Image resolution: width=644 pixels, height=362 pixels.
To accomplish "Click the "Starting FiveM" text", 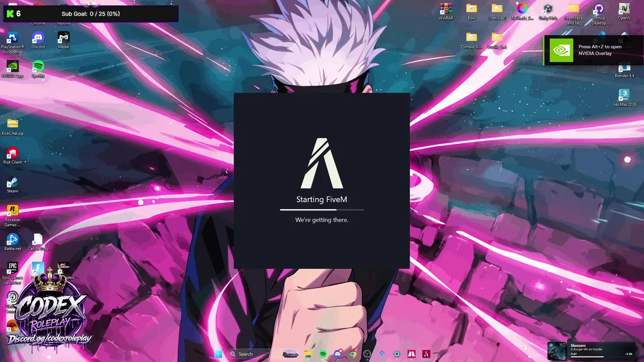I will 321,200.
